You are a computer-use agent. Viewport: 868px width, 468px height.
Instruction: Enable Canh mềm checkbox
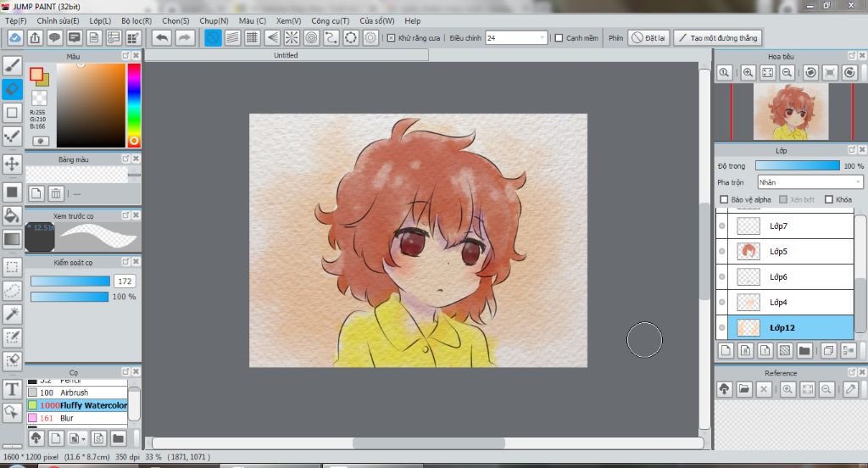pyautogui.click(x=559, y=37)
